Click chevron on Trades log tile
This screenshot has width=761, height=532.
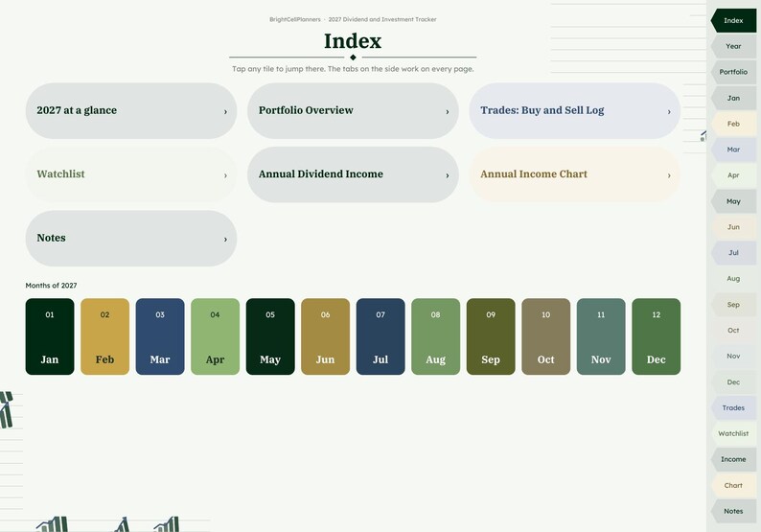[669, 111]
